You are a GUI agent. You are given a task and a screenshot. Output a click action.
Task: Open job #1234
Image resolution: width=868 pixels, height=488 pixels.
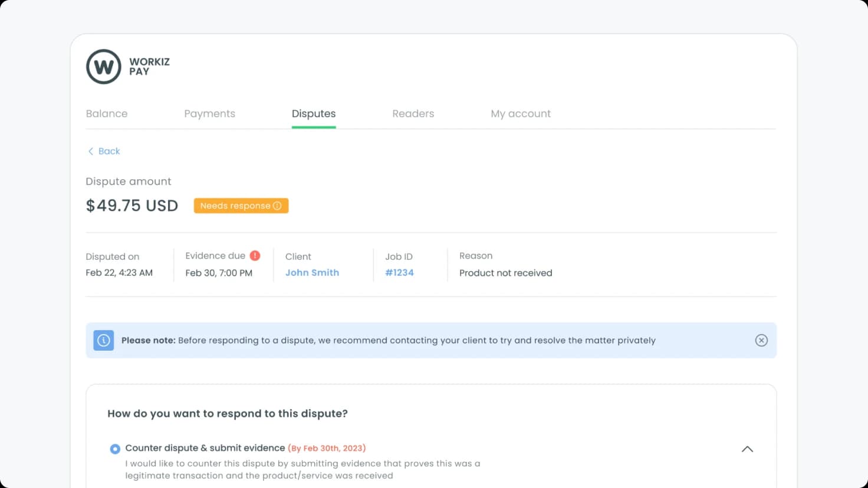(x=399, y=273)
